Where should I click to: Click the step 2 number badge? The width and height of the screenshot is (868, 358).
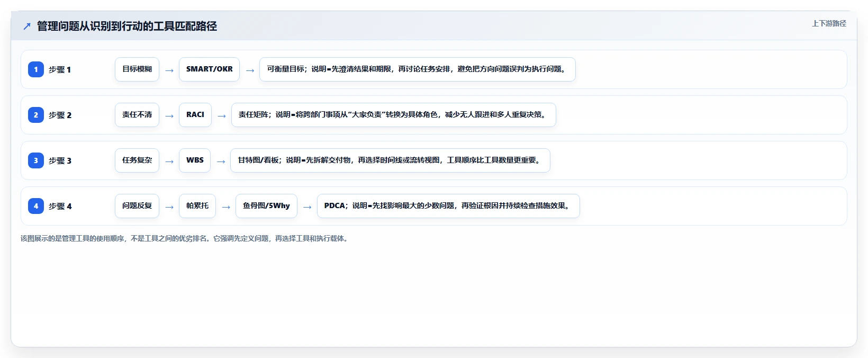pos(36,115)
